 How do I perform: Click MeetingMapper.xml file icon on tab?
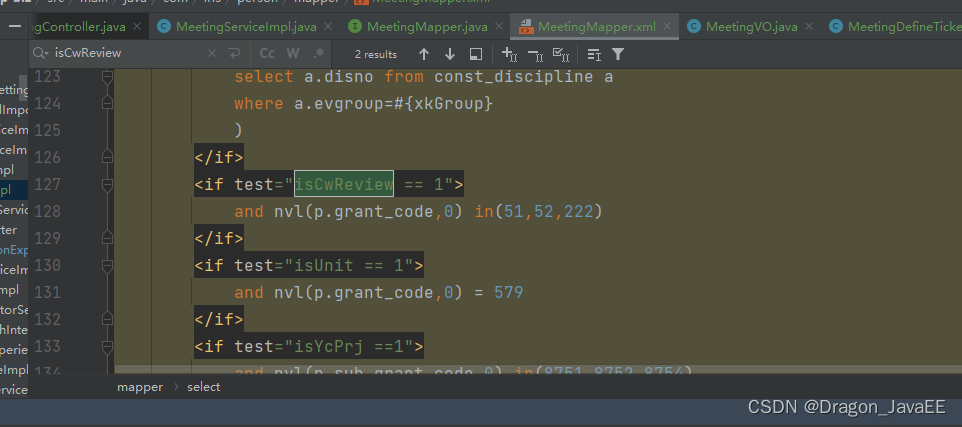(525, 26)
